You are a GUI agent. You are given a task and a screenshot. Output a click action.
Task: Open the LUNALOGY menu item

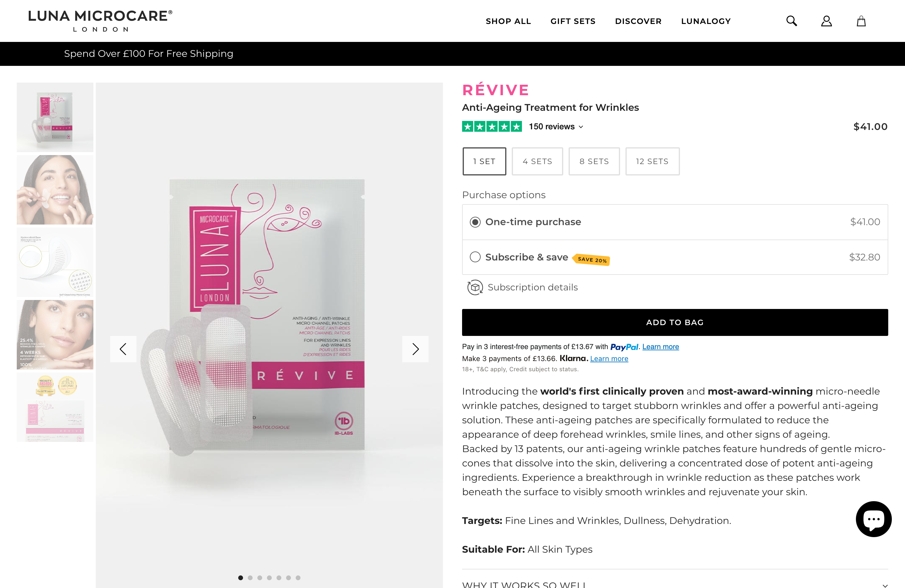[706, 21]
